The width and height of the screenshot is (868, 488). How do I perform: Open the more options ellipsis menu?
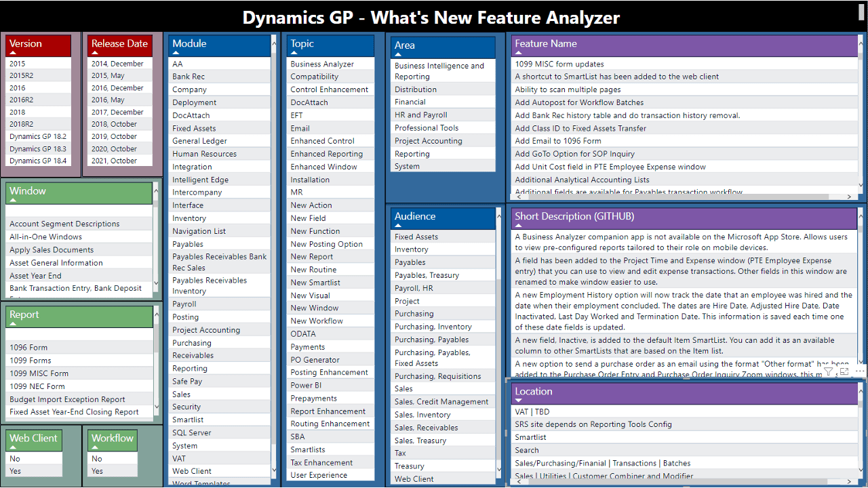[x=859, y=372]
